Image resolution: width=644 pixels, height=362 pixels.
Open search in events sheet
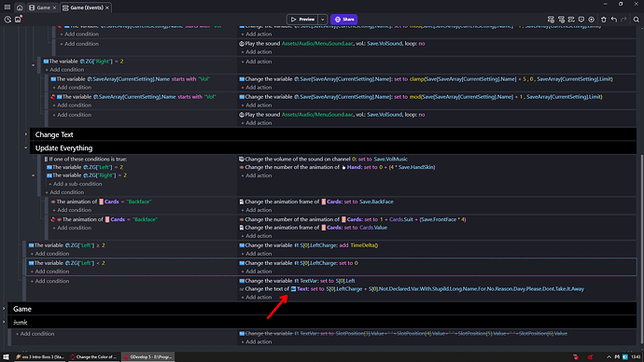pyautogui.click(x=637, y=20)
